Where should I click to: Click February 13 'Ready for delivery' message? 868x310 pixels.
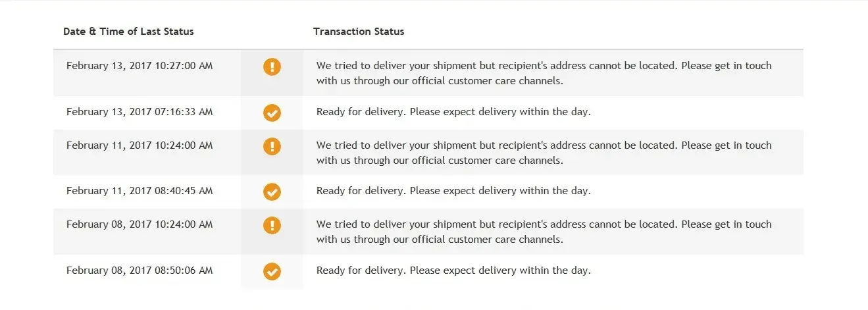tap(453, 112)
